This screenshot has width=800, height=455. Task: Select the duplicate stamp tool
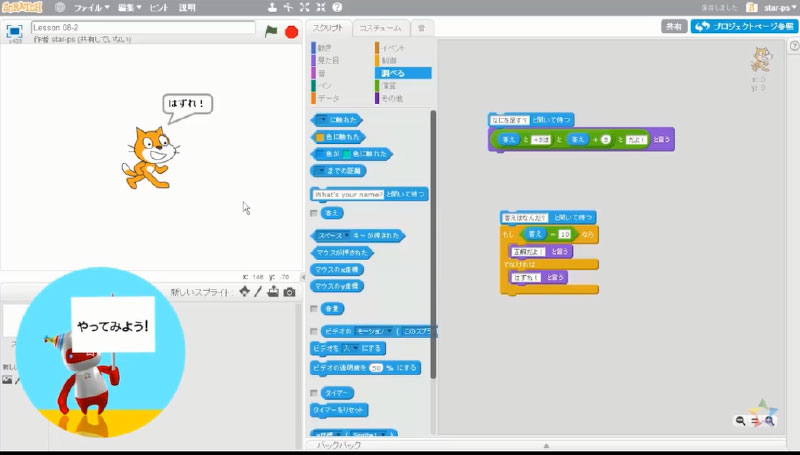click(272, 7)
